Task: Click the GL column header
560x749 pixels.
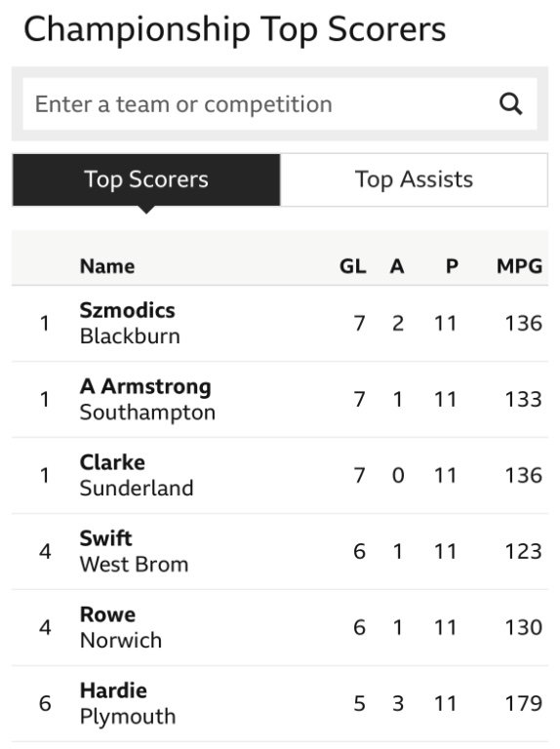Action: tap(352, 266)
